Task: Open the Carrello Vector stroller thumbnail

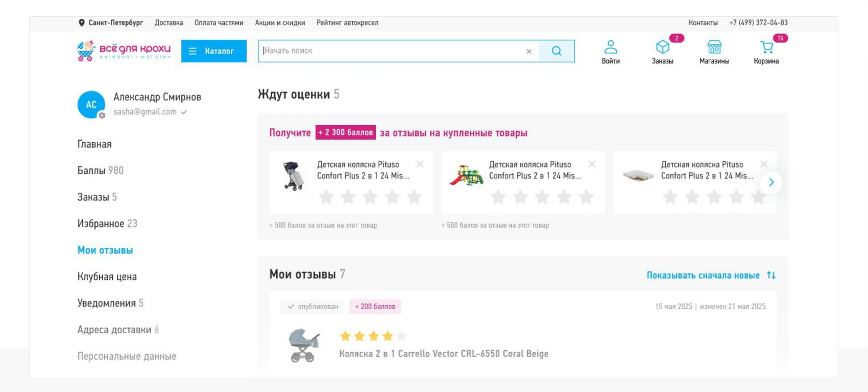Action: click(x=304, y=345)
